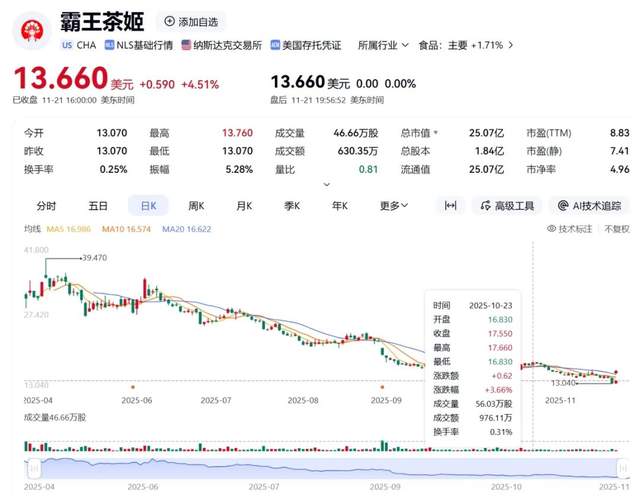Open 高级工具 advanced tools
The image size is (640, 500).
(507, 206)
